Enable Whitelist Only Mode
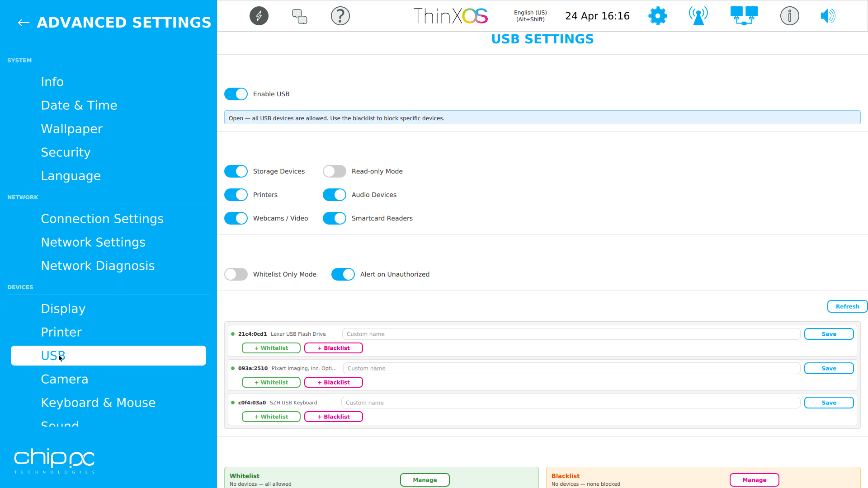 pos(236,274)
